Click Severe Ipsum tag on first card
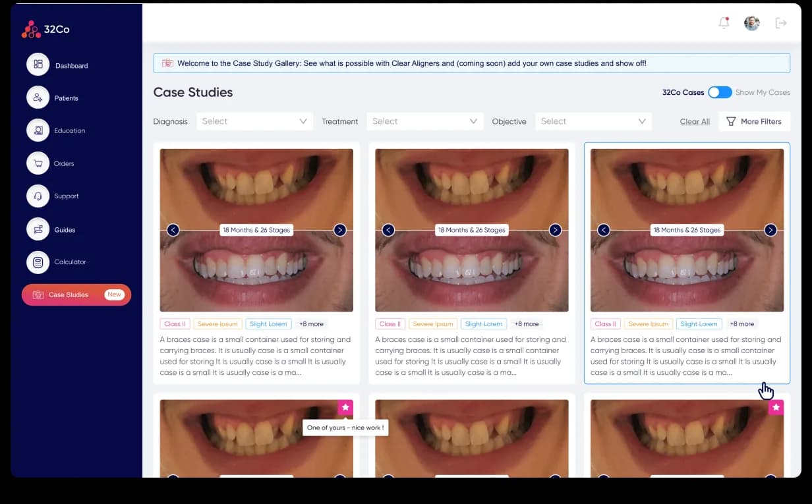 (217, 324)
